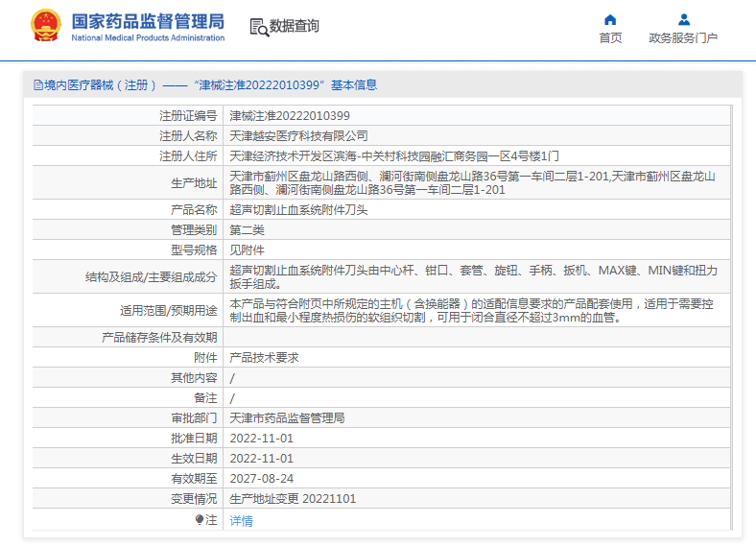Click the 数据查询 search icon
The height and width of the screenshot is (547, 756).
click(x=259, y=28)
